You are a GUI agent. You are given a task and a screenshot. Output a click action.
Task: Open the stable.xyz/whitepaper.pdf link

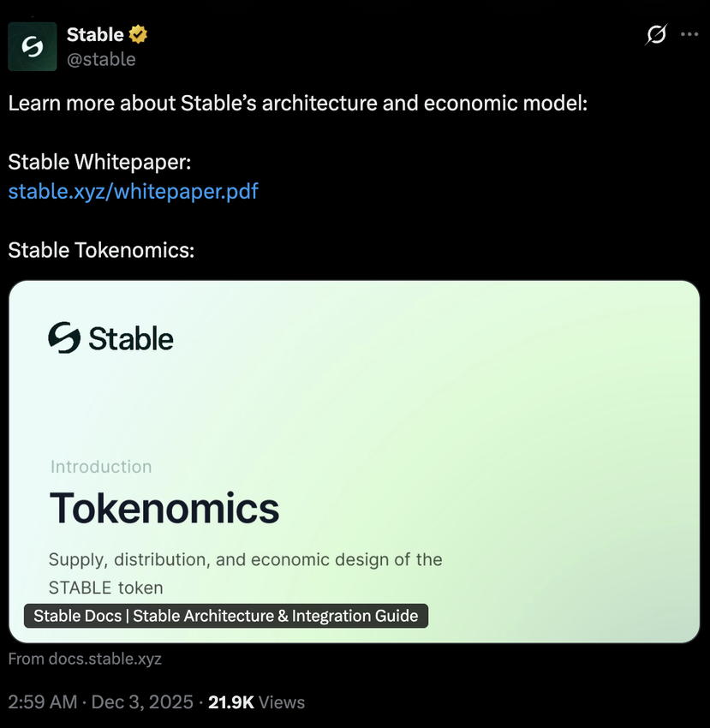(x=133, y=191)
